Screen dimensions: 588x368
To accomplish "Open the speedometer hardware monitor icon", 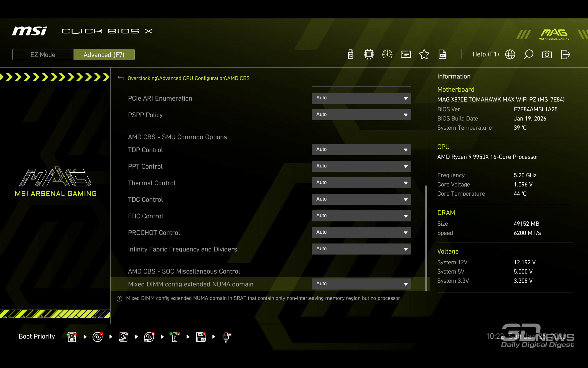I will click(x=387, y=55).
